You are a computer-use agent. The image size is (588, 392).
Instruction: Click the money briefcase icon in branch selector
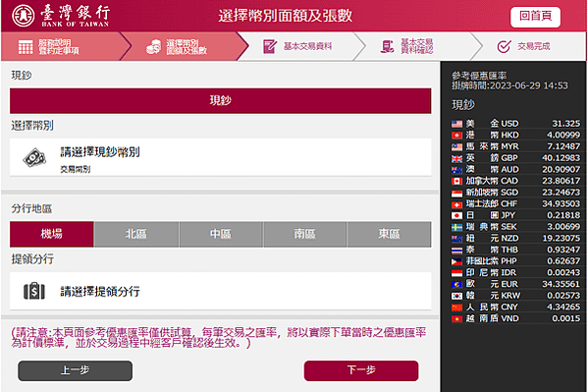click(34, 291)
